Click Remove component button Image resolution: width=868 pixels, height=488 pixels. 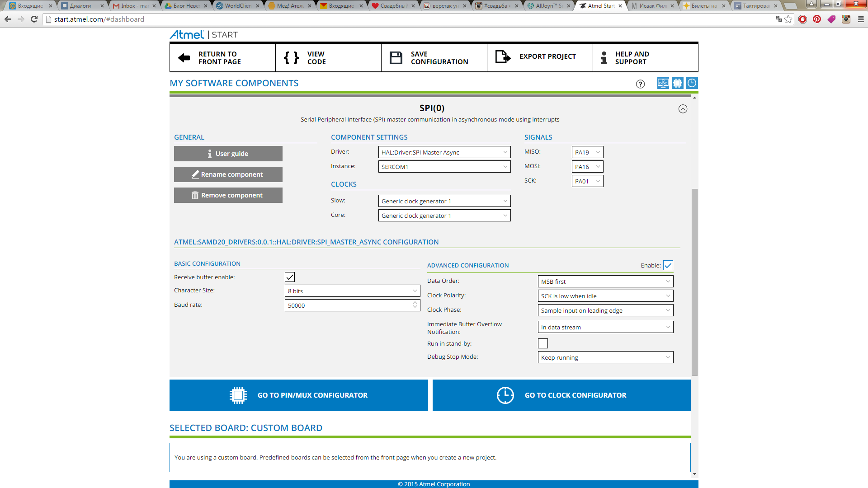(228, 195)
